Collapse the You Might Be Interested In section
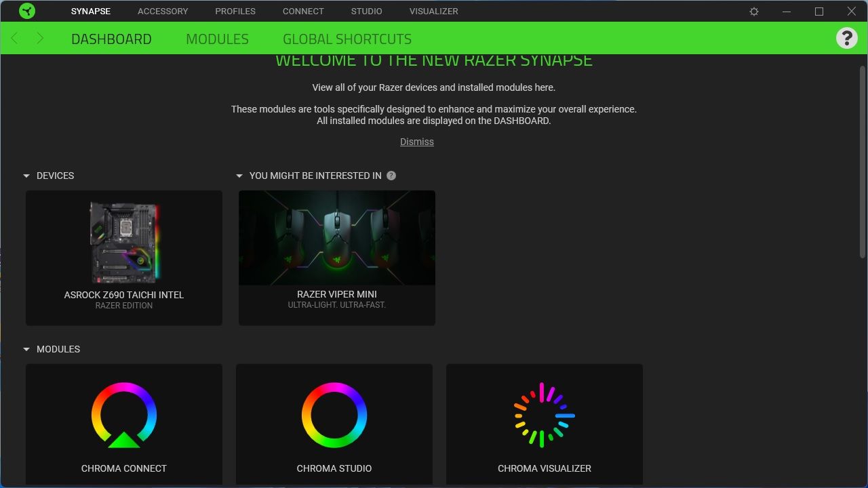 tap(239, 176)
